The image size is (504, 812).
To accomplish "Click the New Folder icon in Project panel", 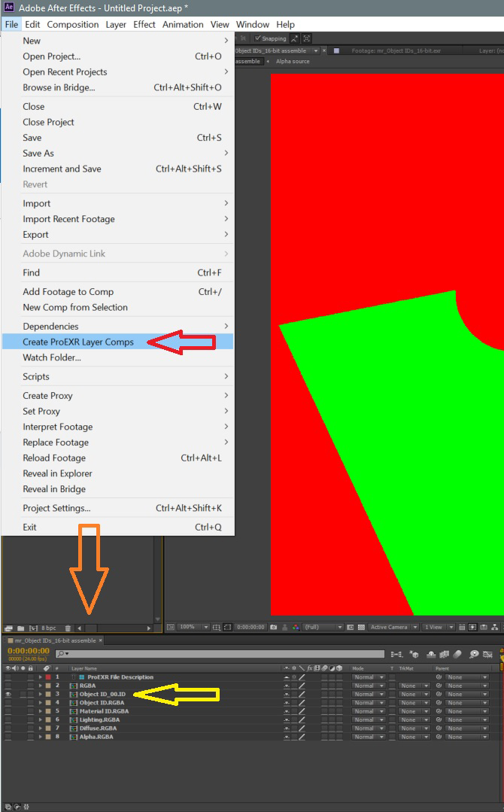I will pos(21,628).
